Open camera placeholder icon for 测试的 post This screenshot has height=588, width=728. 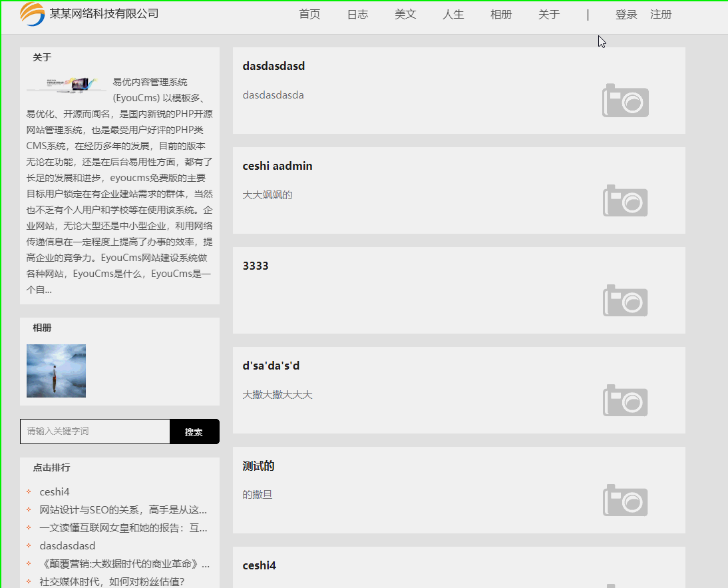625,500
